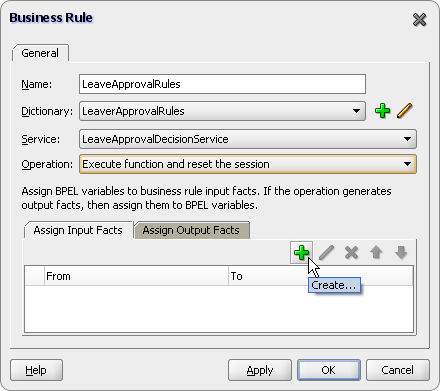Click the move down arrow icon
This screenshot has width=440, height=391.
pyautogui.click(x=401, y=253)
